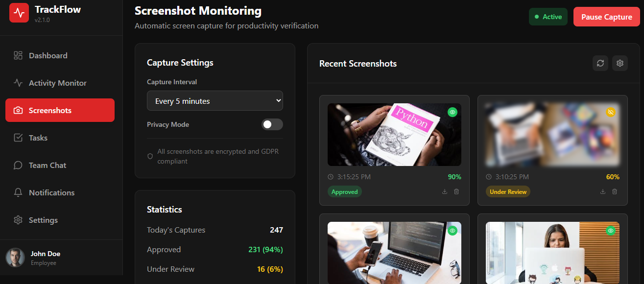Open the blurred 3:10:25 PM thumbnail

[552, 135]
